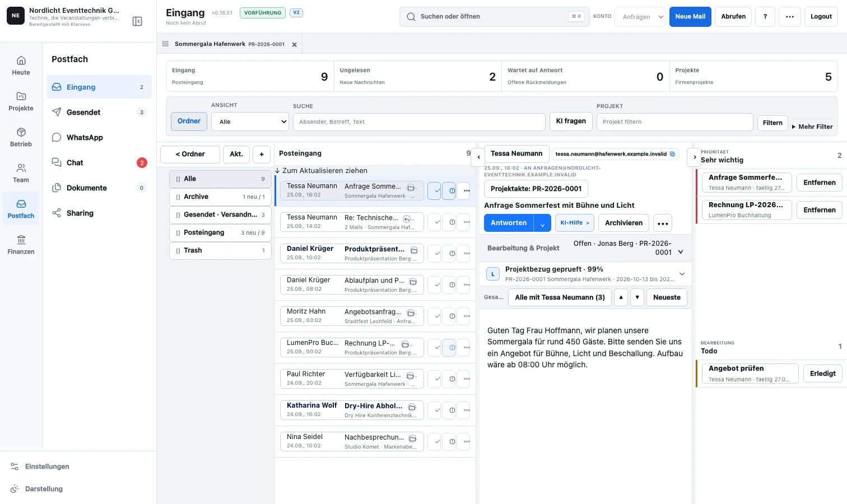This screenshot has width=847, height=504.
Task: Select the Eingang mailbox item
Action: click(x=99, y=87)
